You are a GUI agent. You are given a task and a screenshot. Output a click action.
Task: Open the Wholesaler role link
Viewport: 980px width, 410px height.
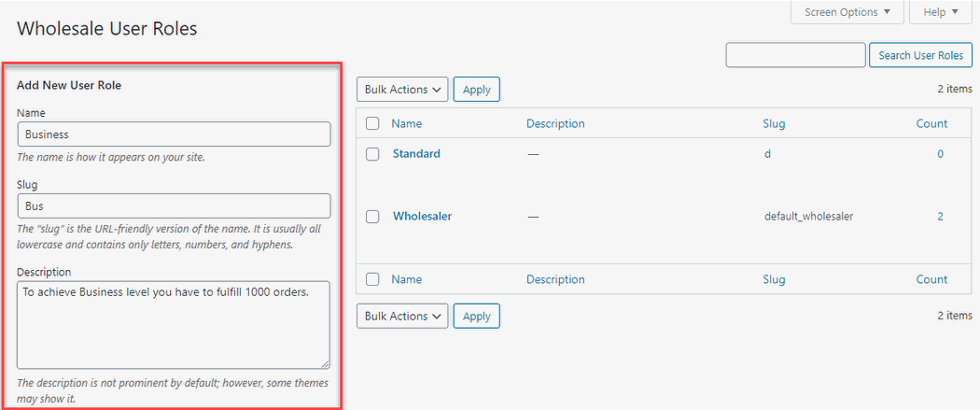(x=423, y=217)
